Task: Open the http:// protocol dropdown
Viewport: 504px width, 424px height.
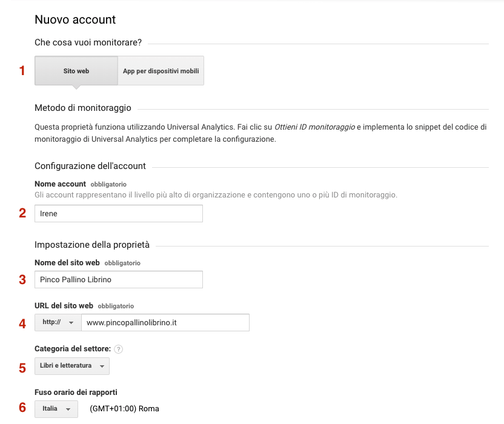Action: pos(58,322)
